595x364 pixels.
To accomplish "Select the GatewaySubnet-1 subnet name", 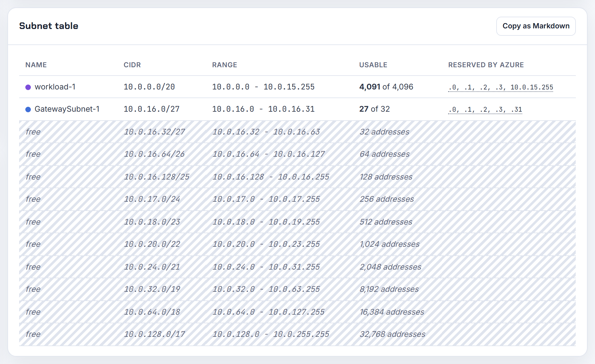I will coord(67,109).
